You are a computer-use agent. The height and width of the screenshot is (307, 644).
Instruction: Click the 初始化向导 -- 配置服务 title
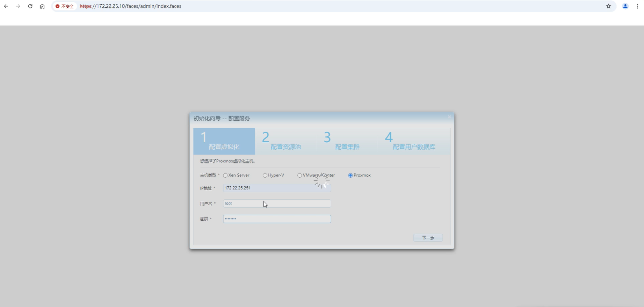click(x=222, y=119)
